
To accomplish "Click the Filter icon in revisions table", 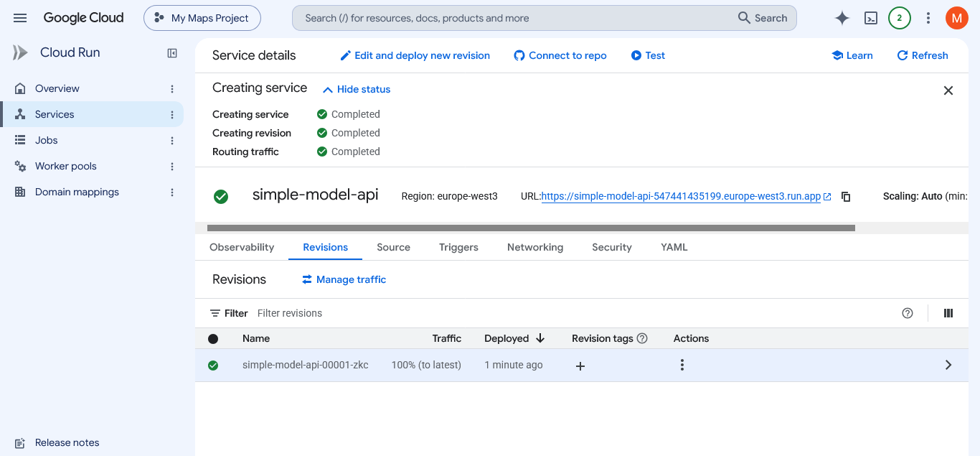I will tap(215, 313).
